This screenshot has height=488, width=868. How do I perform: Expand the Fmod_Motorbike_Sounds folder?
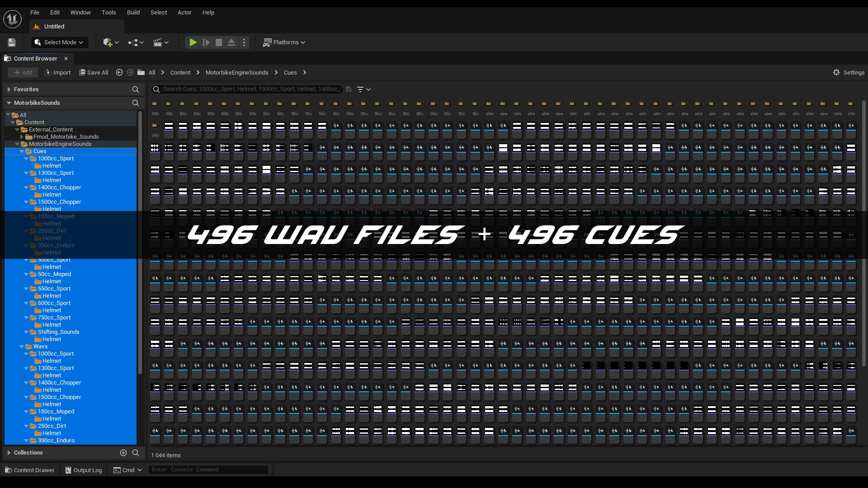coord(22,137)
